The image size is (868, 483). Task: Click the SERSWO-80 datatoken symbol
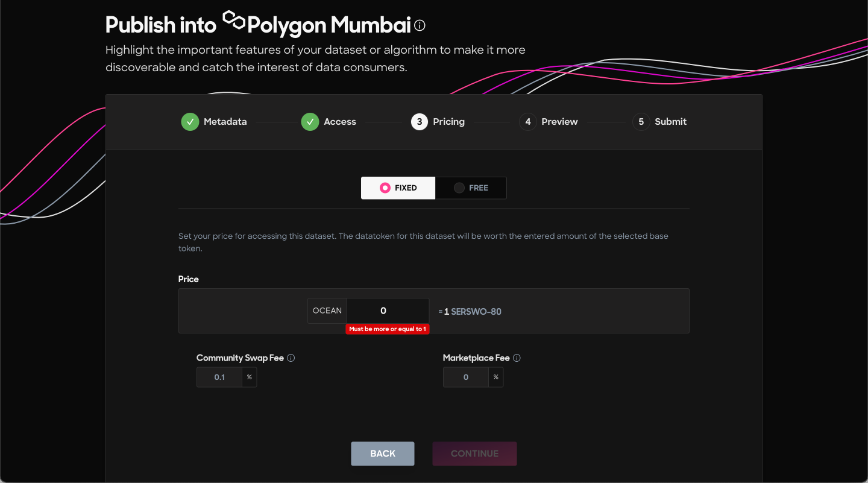[x=476, y=312]
